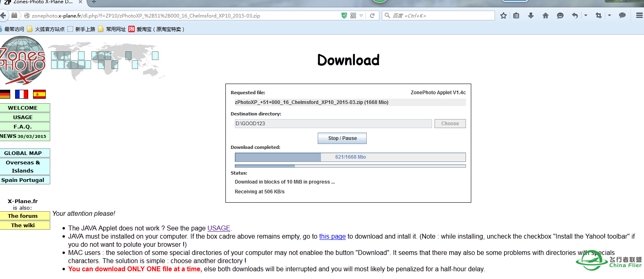Viewport: 644px width, 279px height.
Task: Bookmark this page with the star icon
Action: pos(504,15)
